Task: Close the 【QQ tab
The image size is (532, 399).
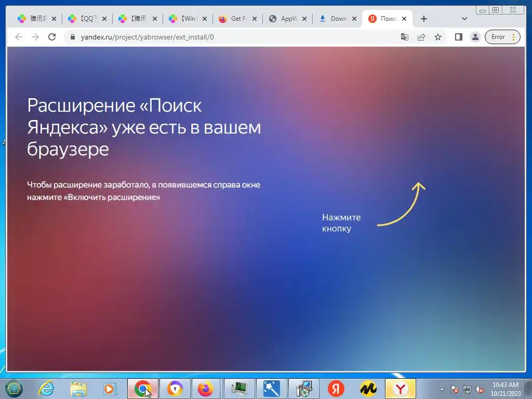Action: (104, 19)
